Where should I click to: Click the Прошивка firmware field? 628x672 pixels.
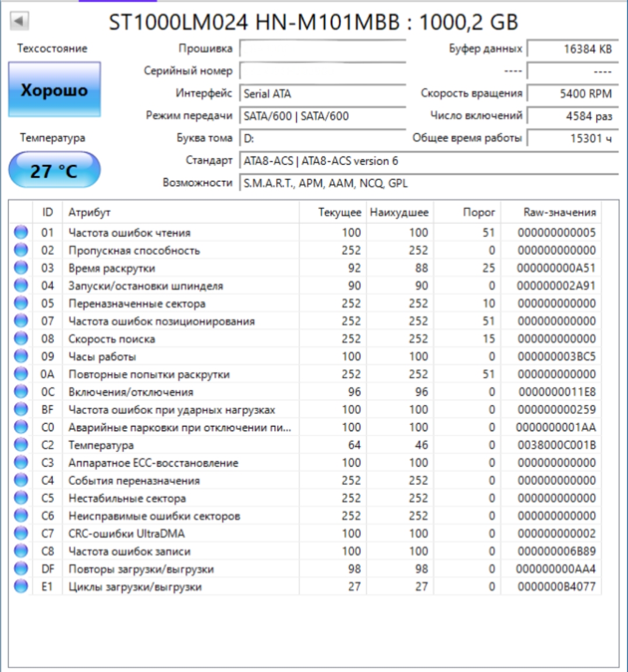click(x=322, y=48)
